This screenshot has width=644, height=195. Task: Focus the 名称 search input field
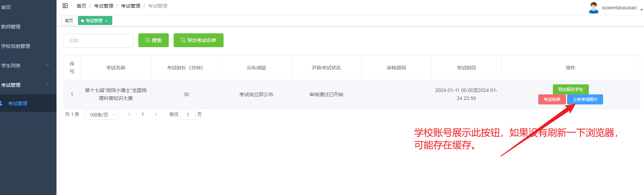pyautogui.click(x=98, y=41)
